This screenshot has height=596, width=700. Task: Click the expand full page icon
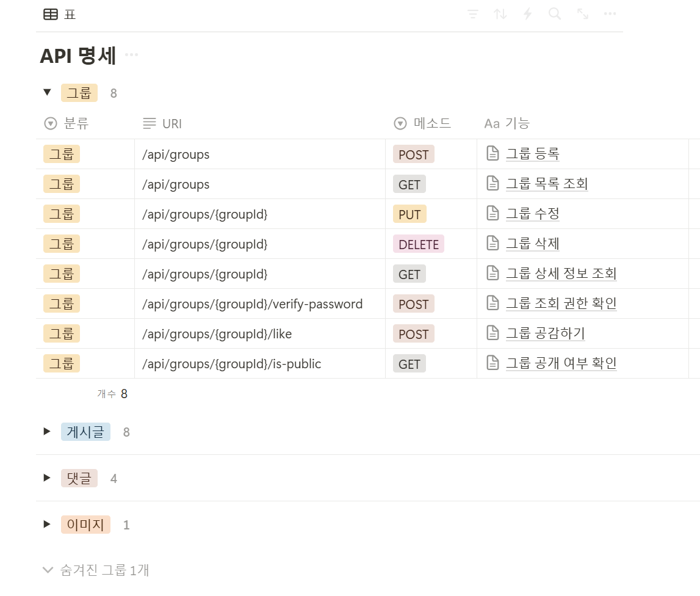click(x=583, y=14)
